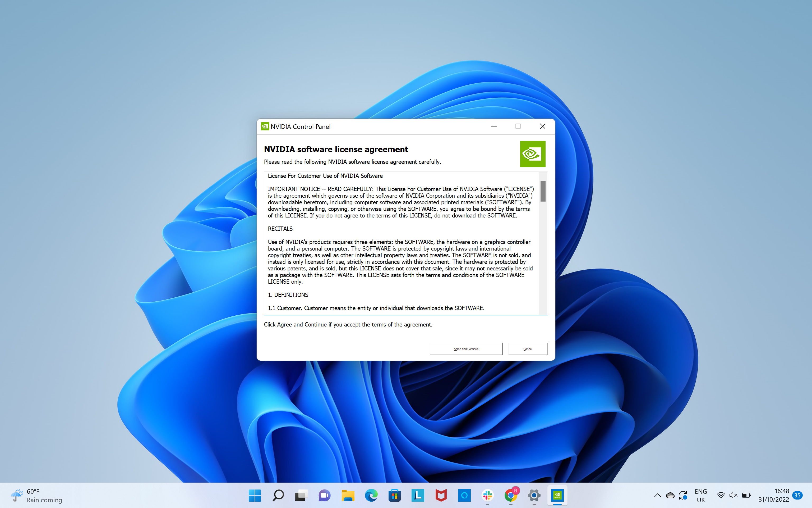Open Task View from taskbar
Screen dimensions: 812x508
click(x=301, y=495)
